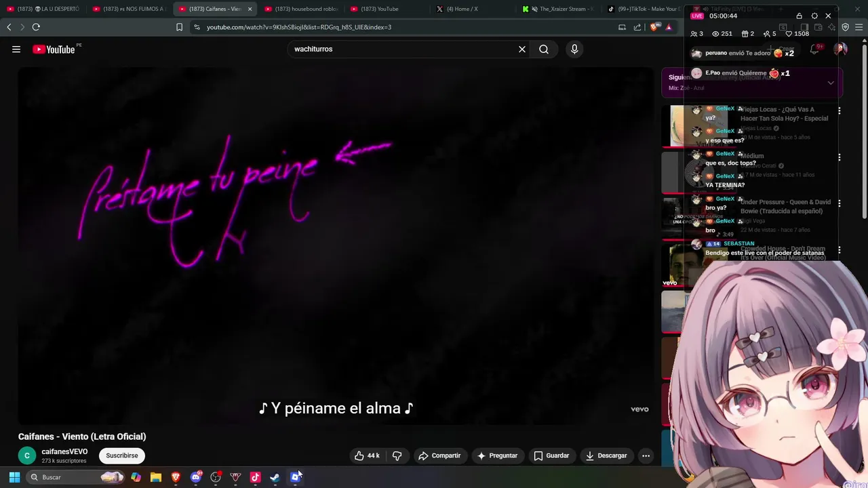Open Steam from the taskbar
This screenshot has height=488, width=868.
coord(275,477)
